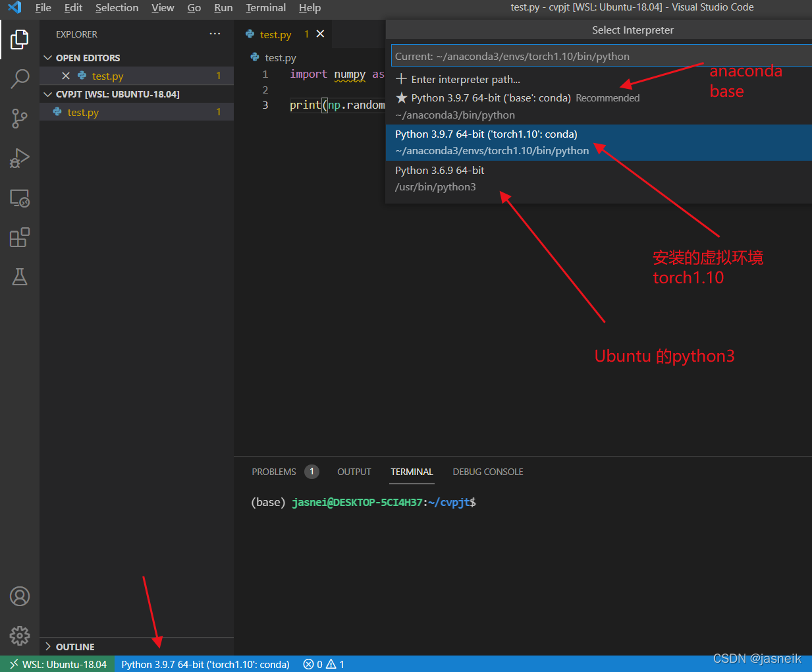Select test.py in Open Editors
Image resolution: width=812 pixels, height=672 pixels.
coord(136,76)
